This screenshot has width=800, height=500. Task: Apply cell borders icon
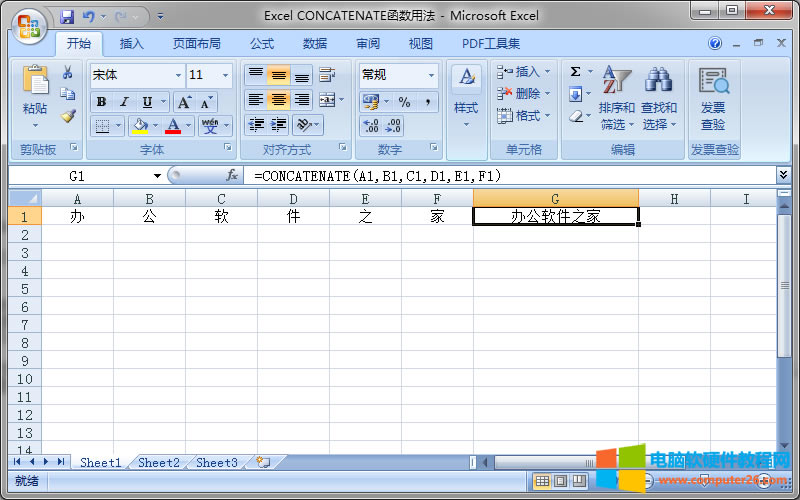point(103,126)
